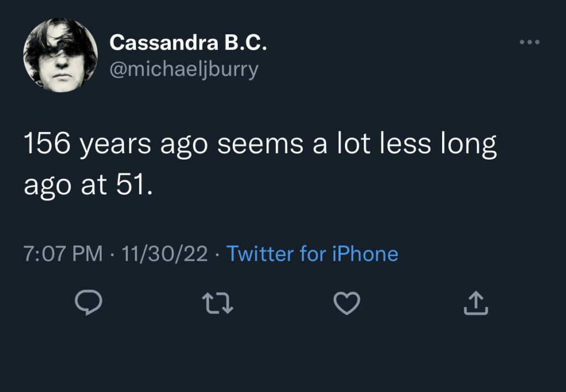Reply to the tweet via speech bubble
Screen dimensions: 566x392
pyautogui.click(x=87, y=304)
